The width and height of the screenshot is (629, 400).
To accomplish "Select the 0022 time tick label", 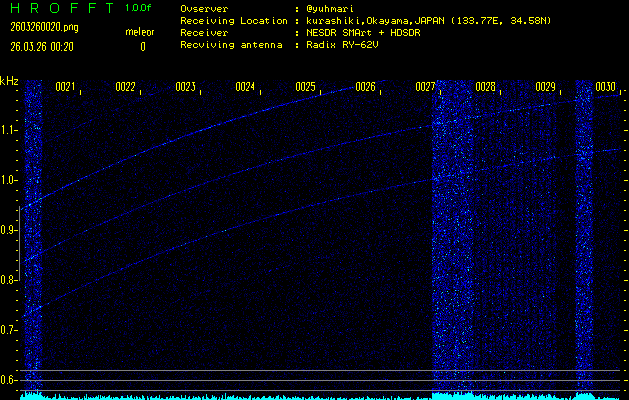I will pyautogui.click(x=125, y=88).
